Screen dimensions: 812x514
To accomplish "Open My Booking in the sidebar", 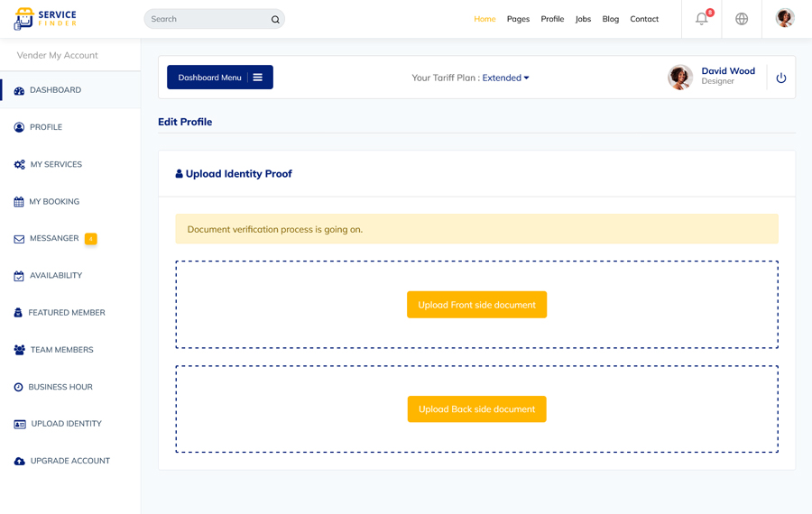I will pyautogui.click(x=54, y=202).
